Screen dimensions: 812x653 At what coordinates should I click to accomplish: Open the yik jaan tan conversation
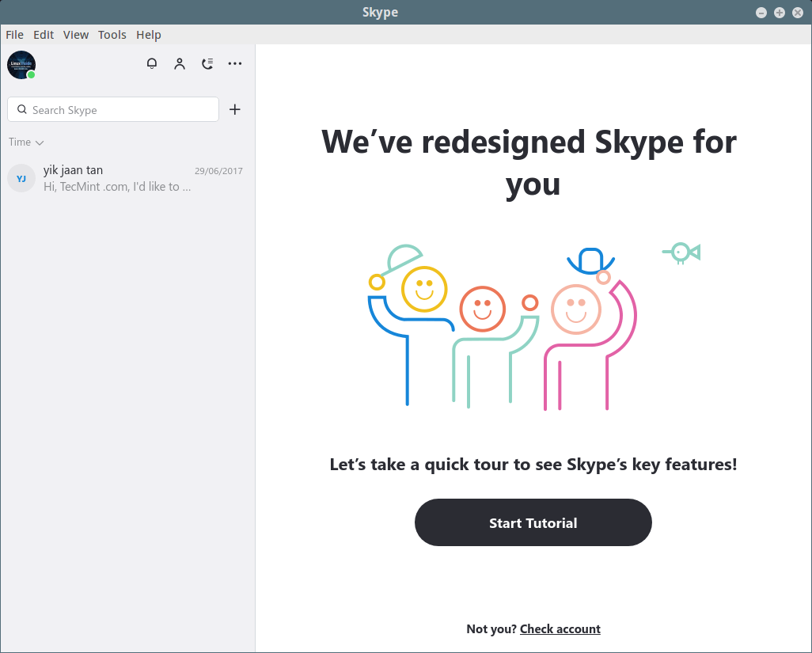(127, 179)
